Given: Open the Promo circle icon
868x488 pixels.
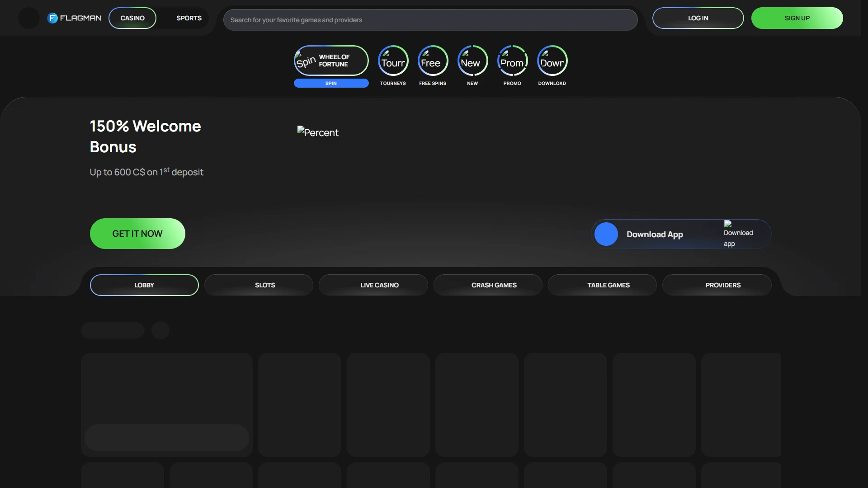Looking at the screenshot, I should click(512, 61).
